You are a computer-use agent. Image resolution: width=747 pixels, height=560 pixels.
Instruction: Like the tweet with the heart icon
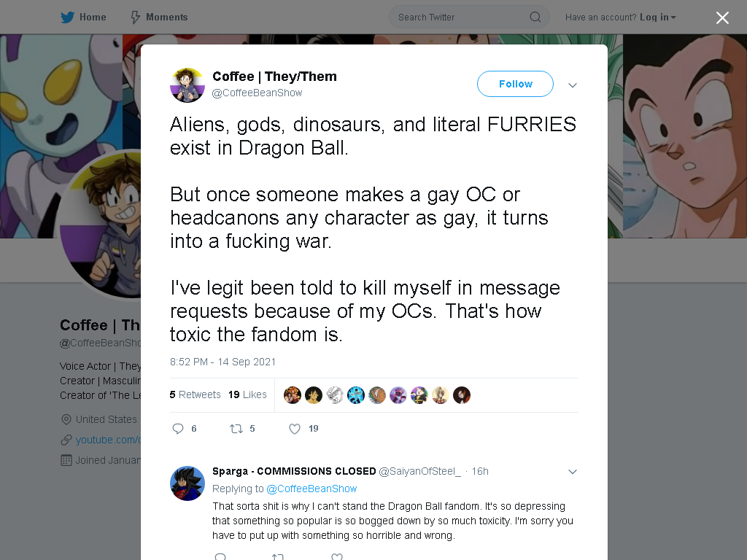pos(295,429)
